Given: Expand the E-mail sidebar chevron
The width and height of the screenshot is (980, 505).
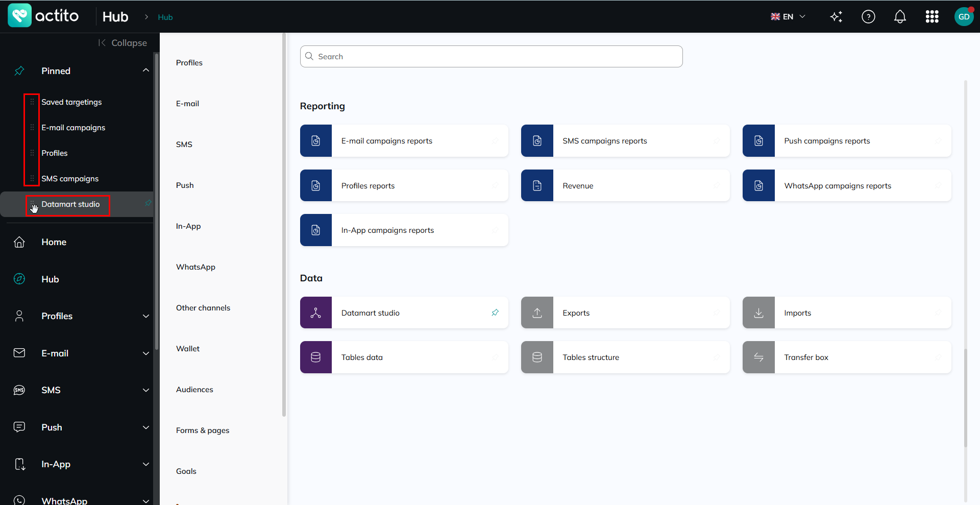Looking at the screenshot, I should [146, 353].
